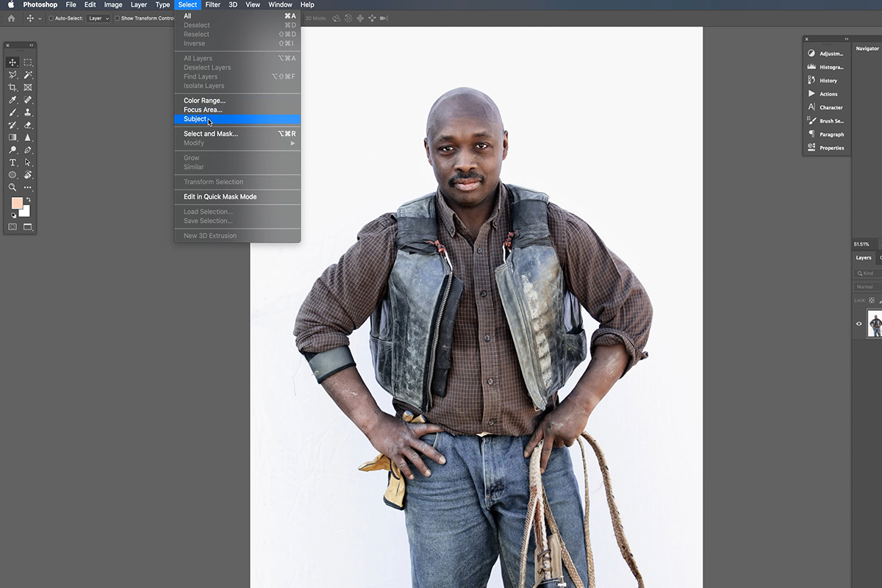Hide the layer using eye icon

point(858,323)
